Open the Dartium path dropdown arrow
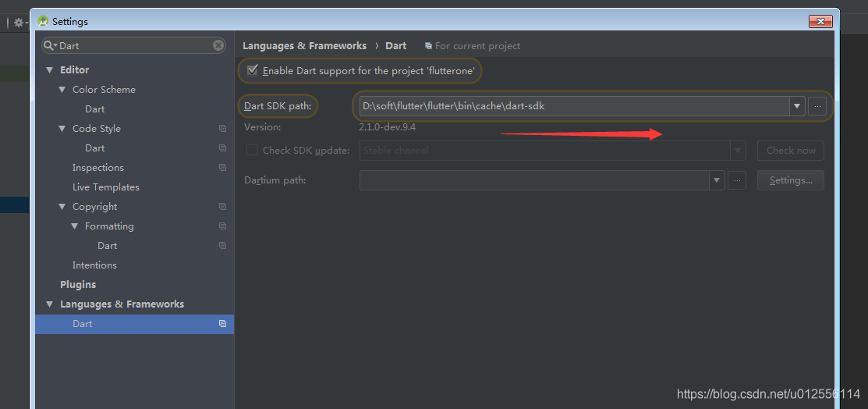The height and width of the screenshot is (409, 868). (x=717, y=180)
